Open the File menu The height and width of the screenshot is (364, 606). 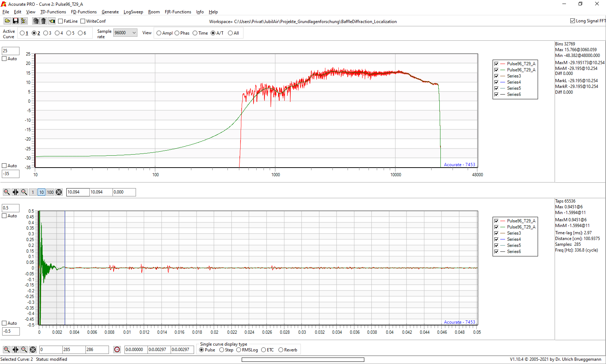point(6,12)
